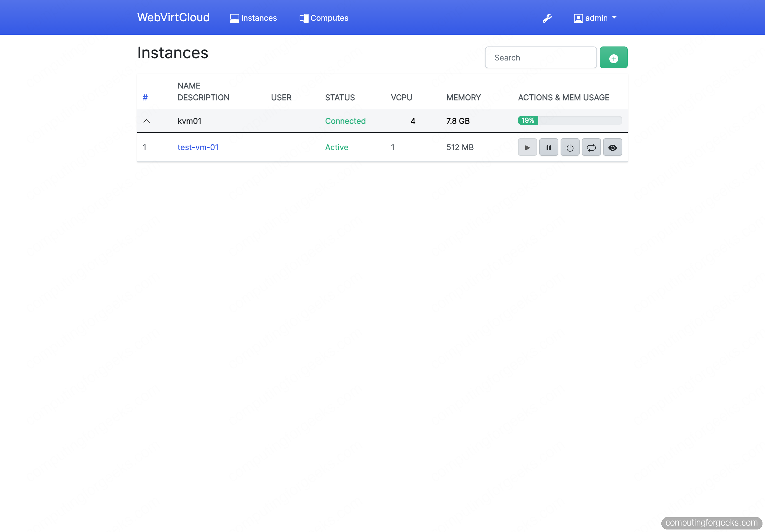765x532 pixels.
Task: Click the 512 MB memory value
Action: click(460, 147)
